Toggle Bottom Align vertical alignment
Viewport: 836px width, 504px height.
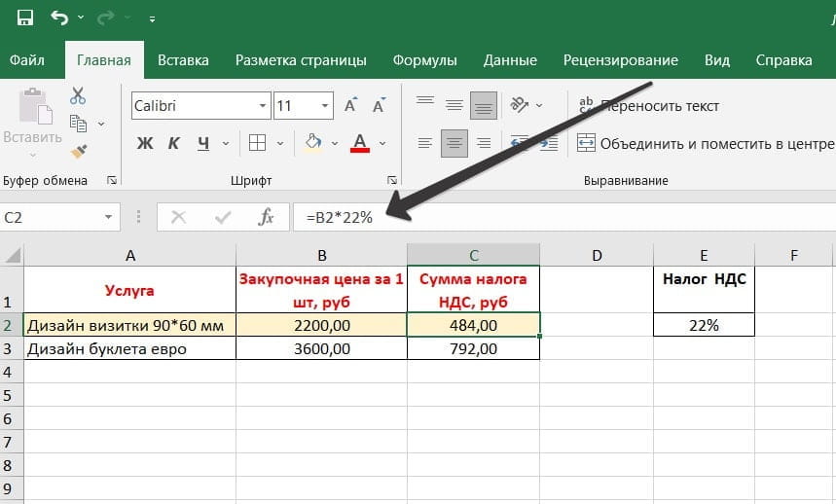pos(484,105)
